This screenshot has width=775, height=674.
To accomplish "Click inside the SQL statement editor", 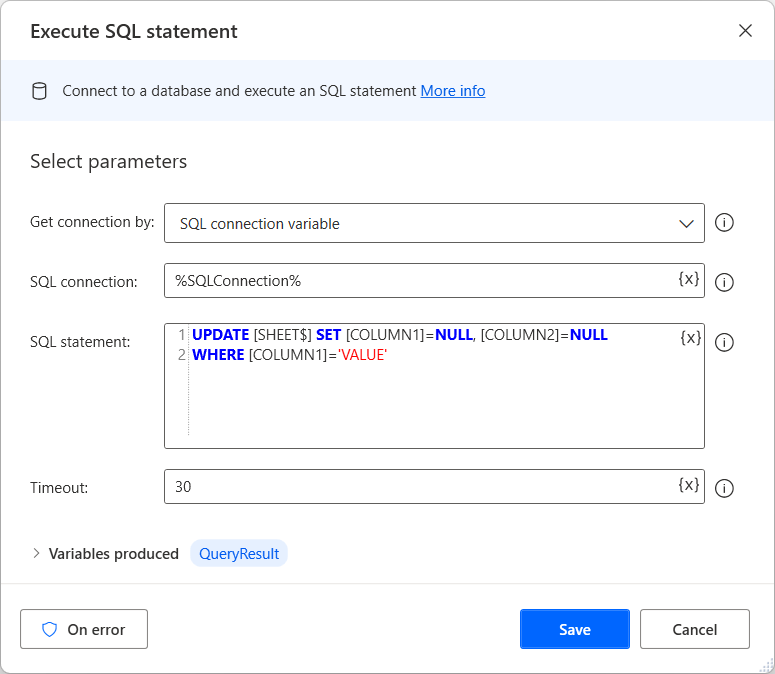I will [x=434, y=386].
